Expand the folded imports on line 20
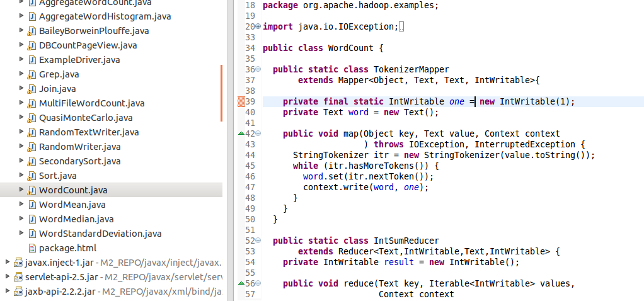The height and width of the screenshot is (301, 644). pyautogui.click(x=258, y=26)
